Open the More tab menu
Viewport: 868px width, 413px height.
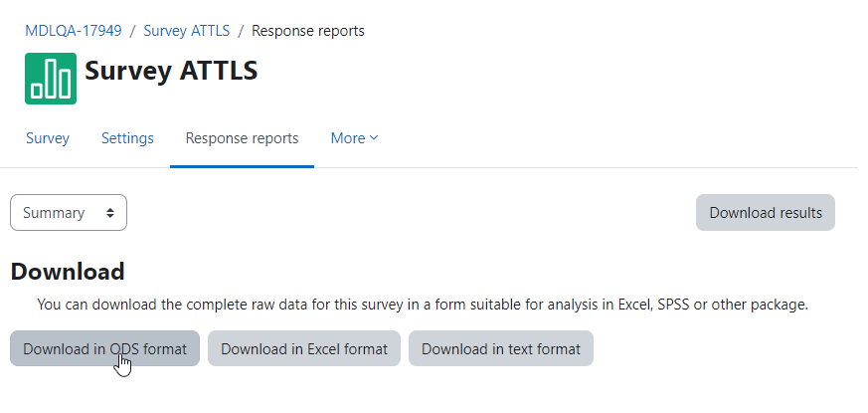(x=354, y=138)
